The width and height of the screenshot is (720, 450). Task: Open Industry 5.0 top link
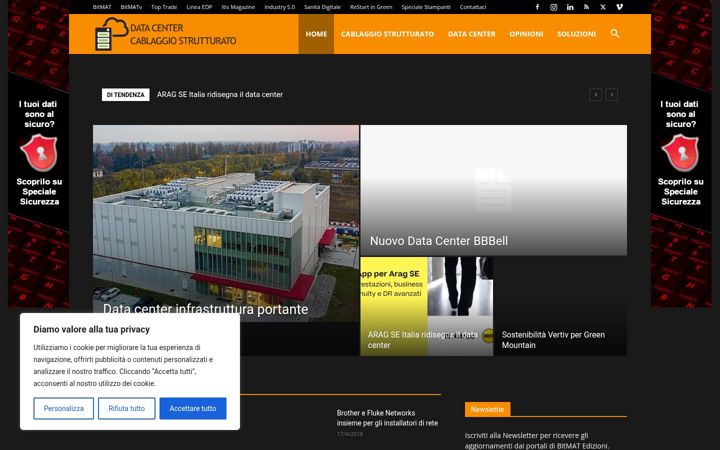[280, 7]
